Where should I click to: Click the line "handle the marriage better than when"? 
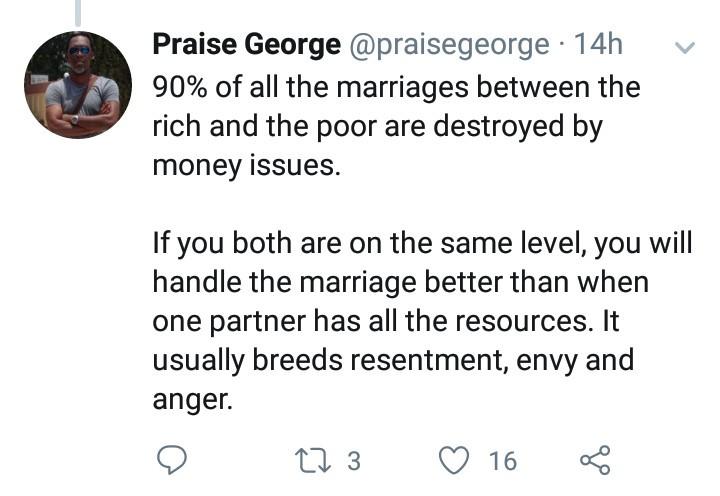click(400, 282)
